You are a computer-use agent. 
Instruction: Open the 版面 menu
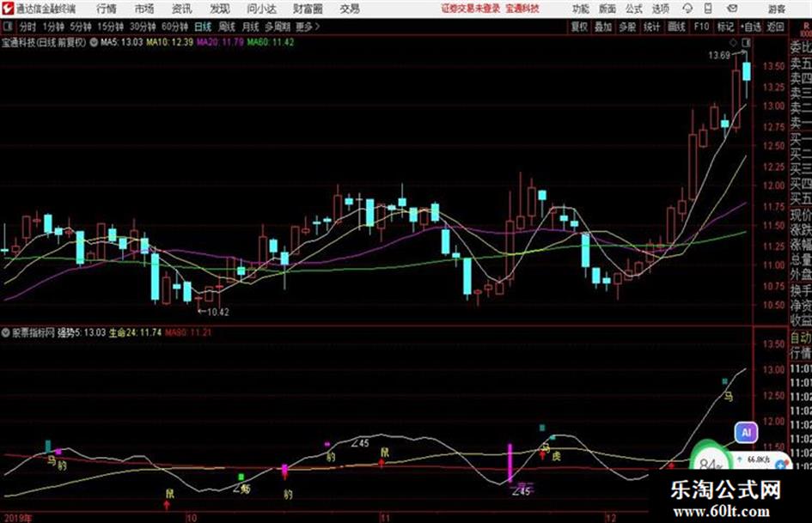607,9
